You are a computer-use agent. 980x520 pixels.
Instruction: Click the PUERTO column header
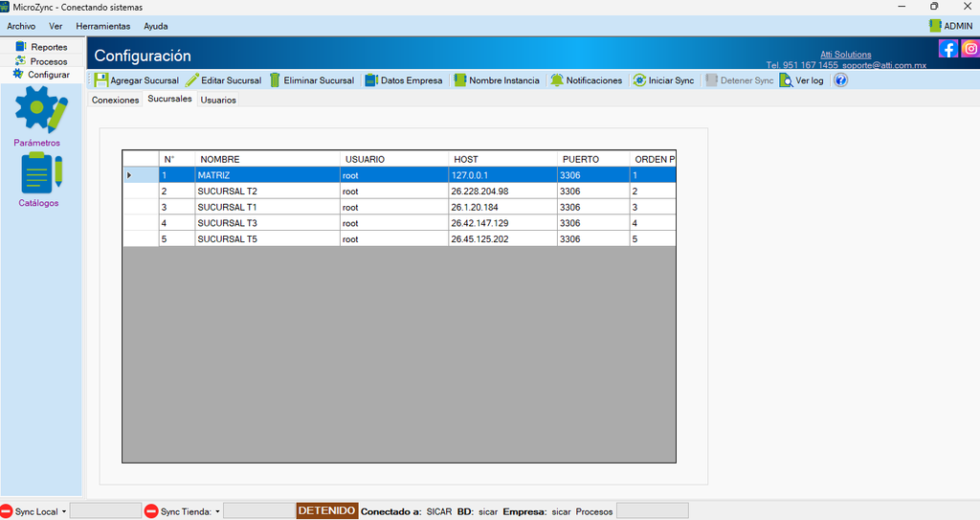pos(593,159)
